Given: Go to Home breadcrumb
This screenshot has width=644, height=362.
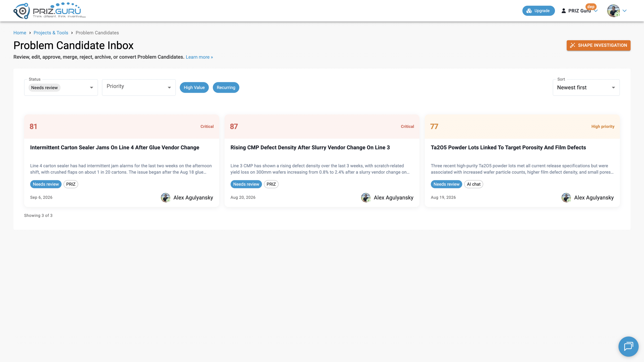Looking at the screenshot, I should [x=20, y=33].
